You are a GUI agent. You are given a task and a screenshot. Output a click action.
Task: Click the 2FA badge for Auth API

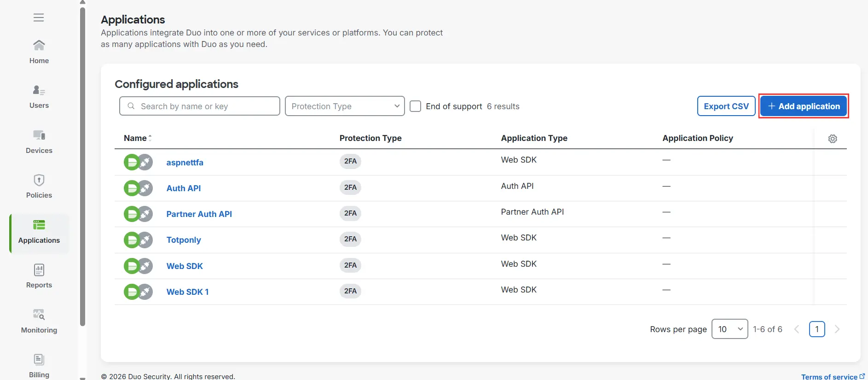tap(350, 187)
